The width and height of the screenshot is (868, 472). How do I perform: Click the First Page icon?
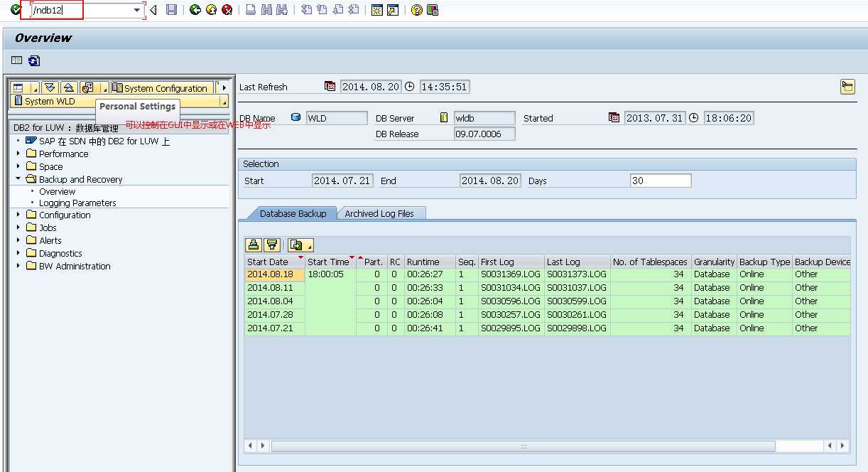click(x=306, y=10)
